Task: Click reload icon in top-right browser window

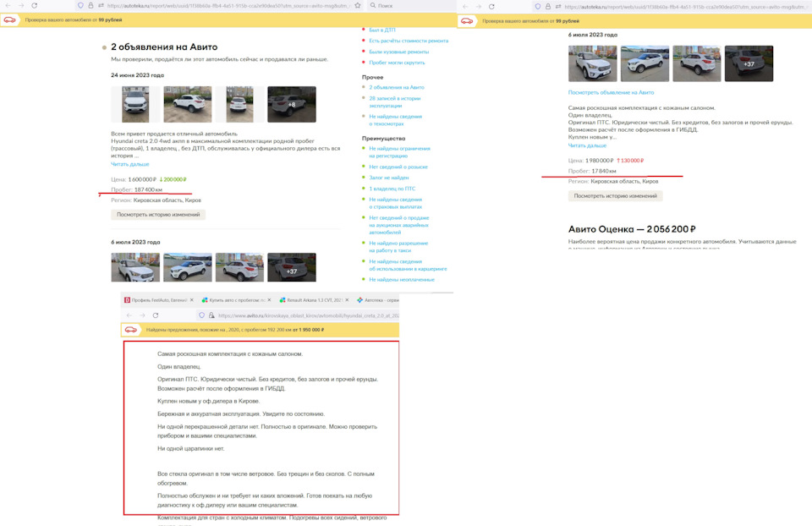Action: click(491, 7)
